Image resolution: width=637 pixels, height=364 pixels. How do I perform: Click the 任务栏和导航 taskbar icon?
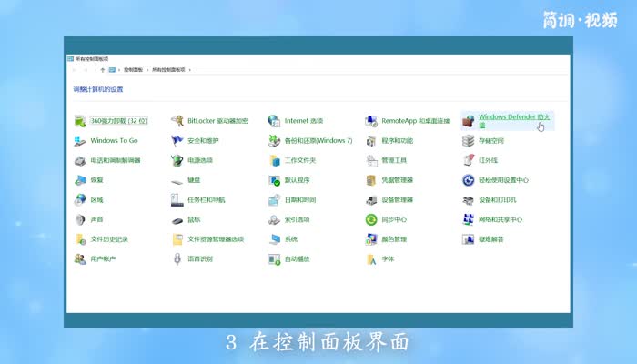177,199
